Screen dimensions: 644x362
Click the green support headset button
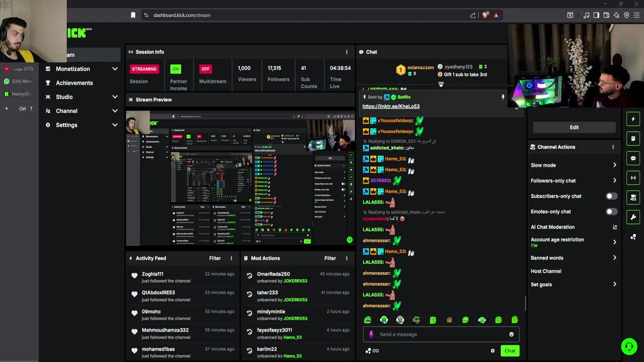click(629, 346)
